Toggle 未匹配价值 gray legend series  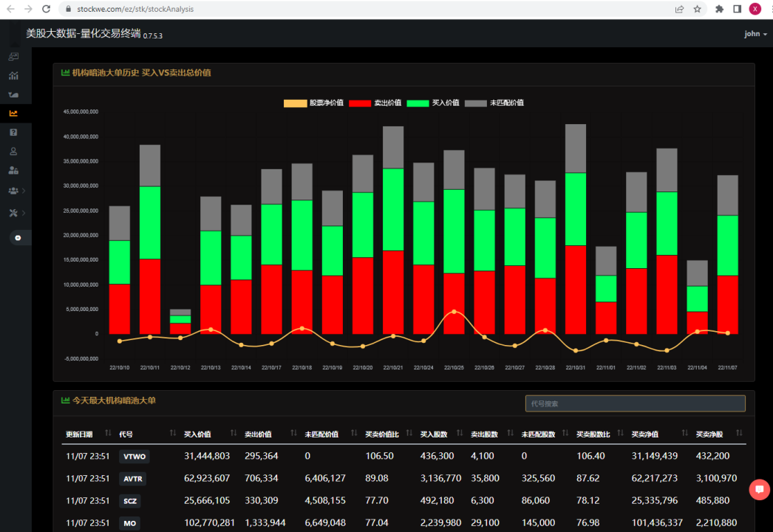[494, 103]
